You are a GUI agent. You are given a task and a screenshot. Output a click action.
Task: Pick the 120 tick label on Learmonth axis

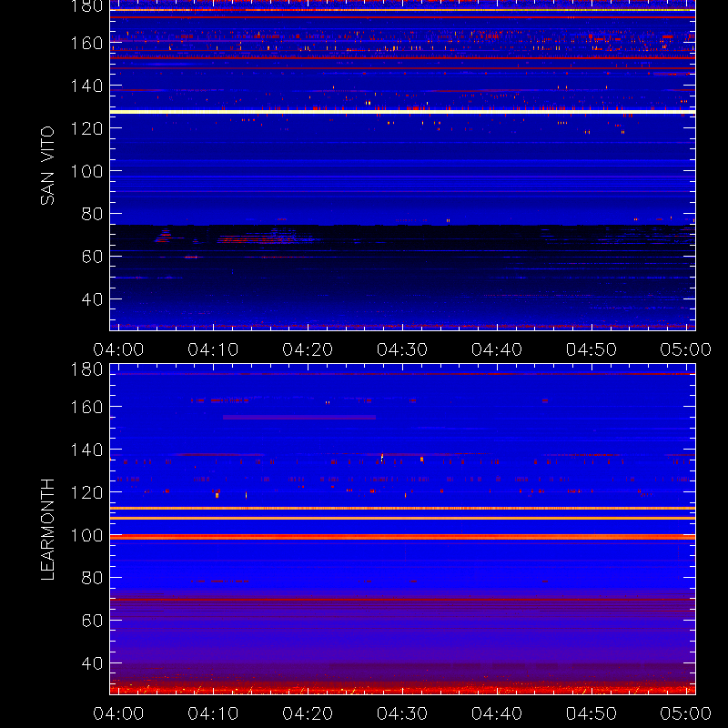tap(86, 492)
